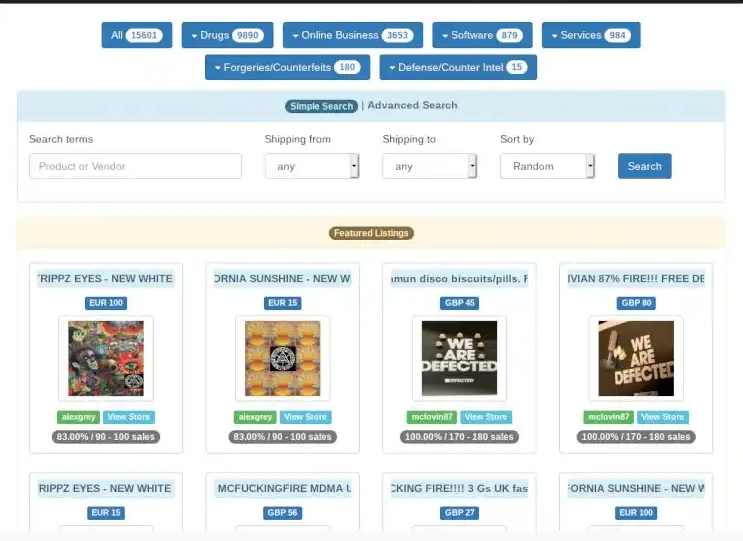Open the disco biscuits/pills listing title
Screen dimensions: 743x541
459,279
